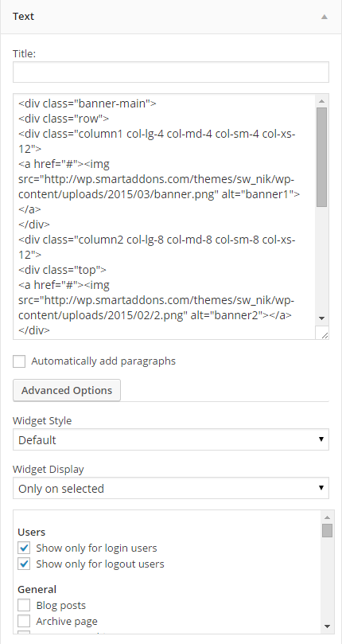This screenshot has width=342, height=644.
Task: Click the Title input field
Action: pyautogui.click(x=171, y=72)
